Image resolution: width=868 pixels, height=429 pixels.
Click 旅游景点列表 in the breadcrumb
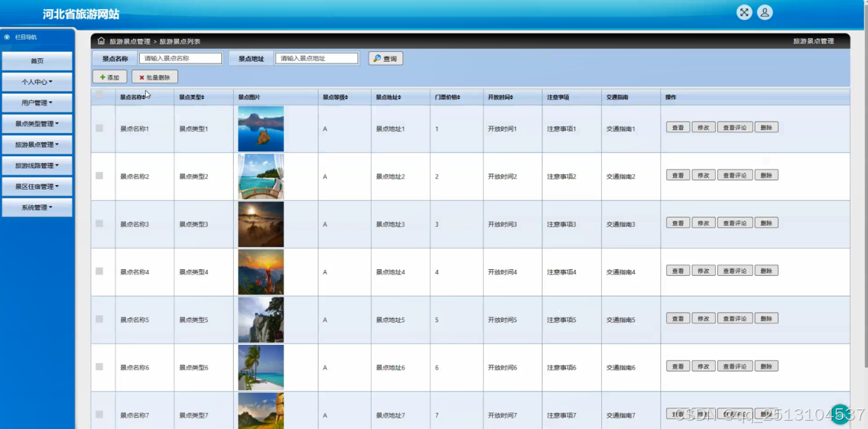pos(180,41)
